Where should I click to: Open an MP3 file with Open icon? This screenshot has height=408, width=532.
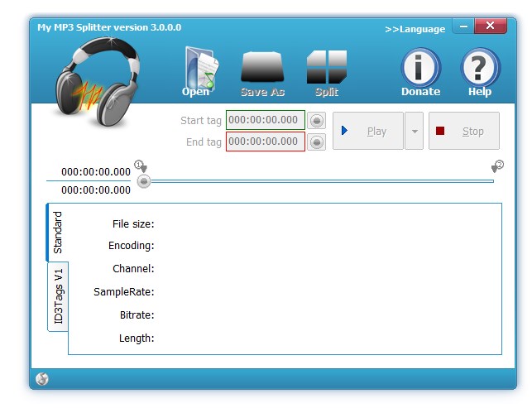(201, 71)
